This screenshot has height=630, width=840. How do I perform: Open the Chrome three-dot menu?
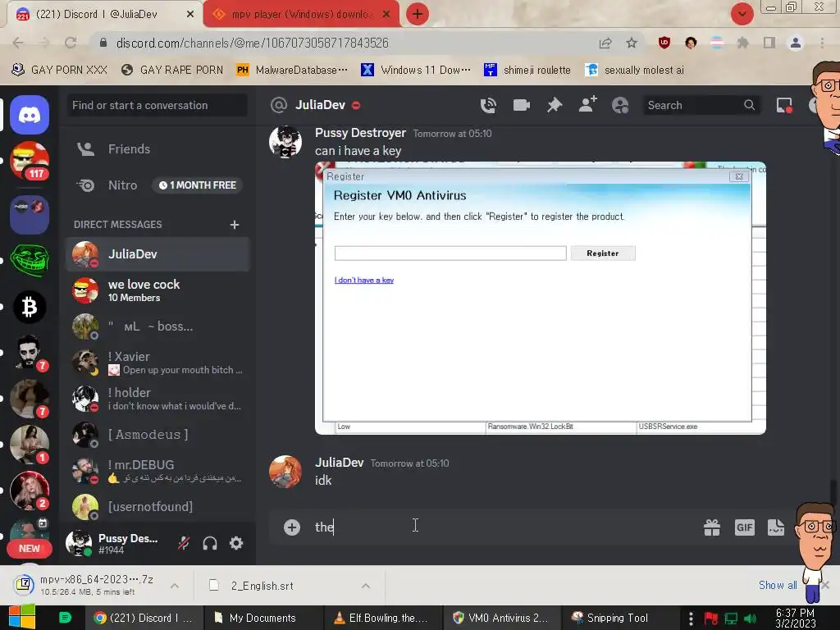point(822,43)
